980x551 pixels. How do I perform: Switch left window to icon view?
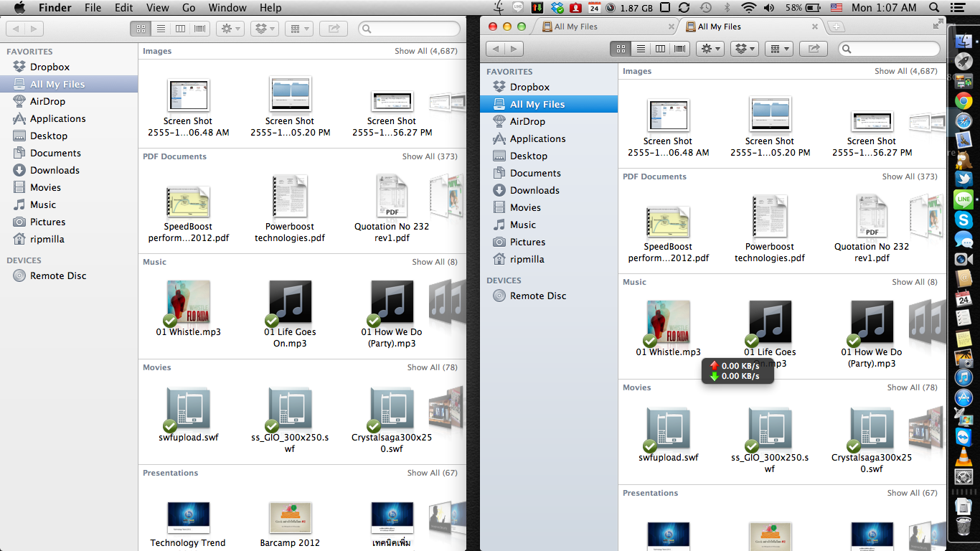click(141, 29)
